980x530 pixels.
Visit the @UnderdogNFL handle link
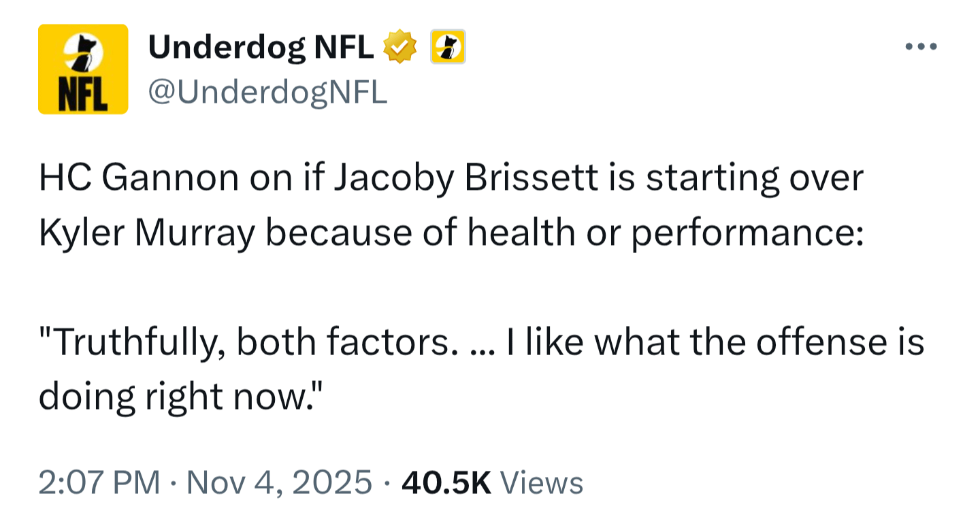(x=268, y=92)
